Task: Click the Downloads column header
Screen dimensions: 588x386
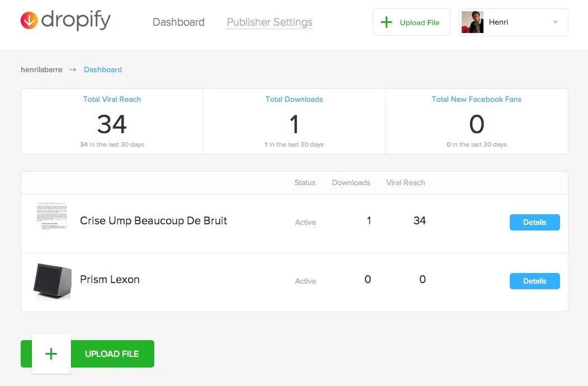Action: pyautogui.click(x=351, y=182)
